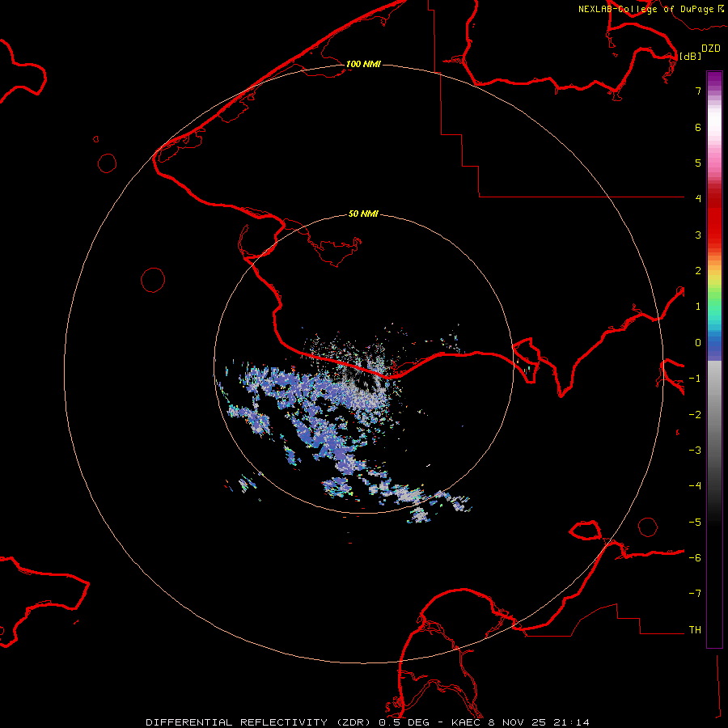
Task: Click the 50 NMI range ring label
Action: [363, 214]
